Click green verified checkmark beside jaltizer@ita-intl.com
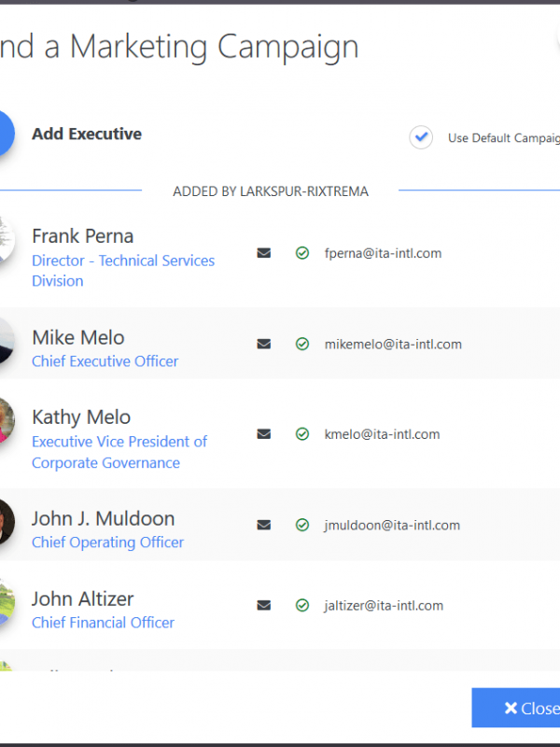Screen dimensions: 560x747 (301, 605)
